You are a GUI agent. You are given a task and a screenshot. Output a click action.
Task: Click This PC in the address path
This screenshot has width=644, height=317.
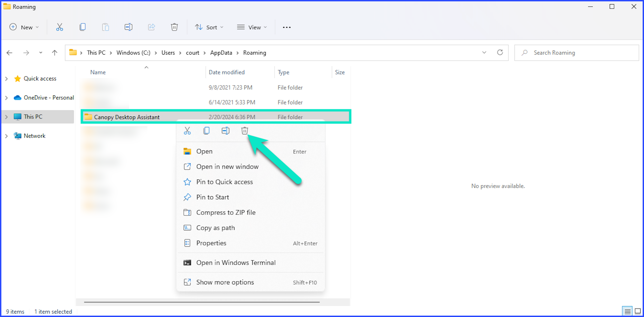click(96, 53)
